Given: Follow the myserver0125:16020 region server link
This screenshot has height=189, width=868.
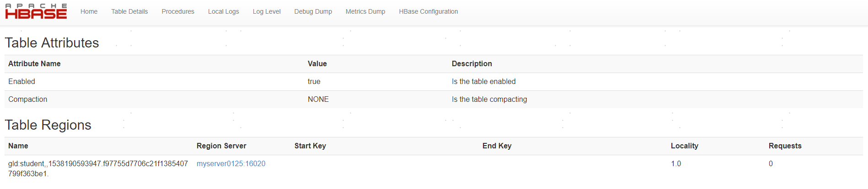Looking at the screenshot, I should (231, 163).
